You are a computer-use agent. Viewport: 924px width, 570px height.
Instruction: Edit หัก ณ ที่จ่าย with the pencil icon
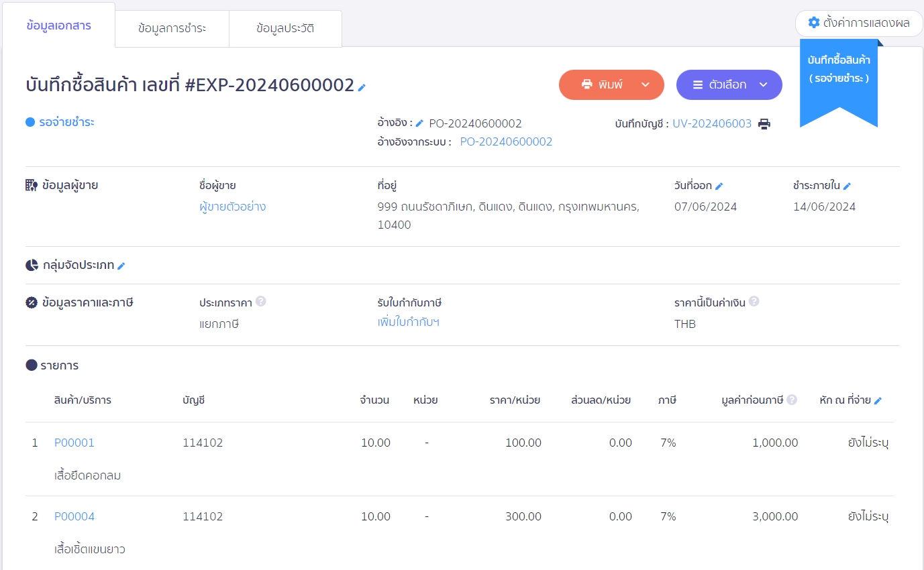[878, 400]
